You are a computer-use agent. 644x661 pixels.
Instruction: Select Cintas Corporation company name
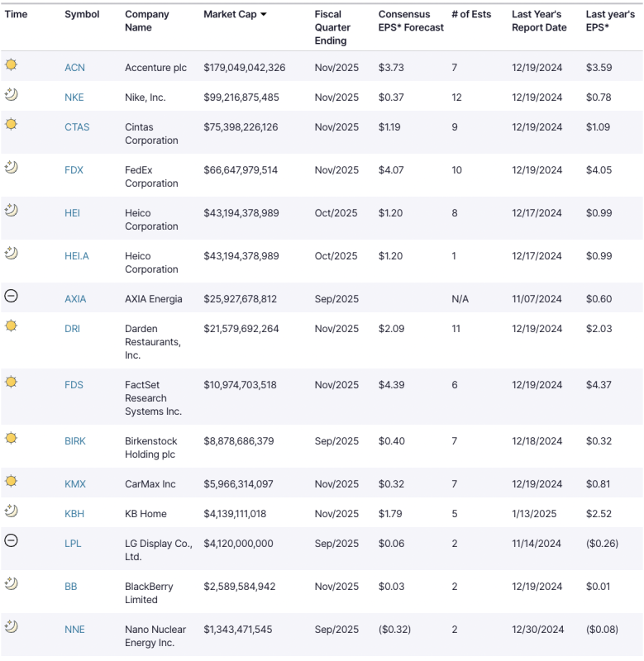pyautogui.click(x=151, y=134)
